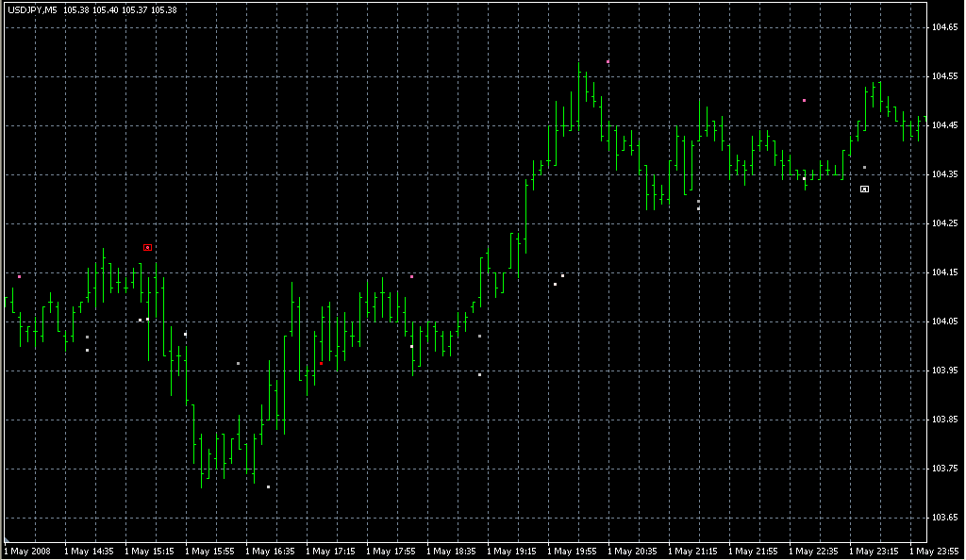This screenshot has width=966, height=560.
Task: Click the 104.55 price scale label
Action: pyautogui.click(x=945, y=76)
